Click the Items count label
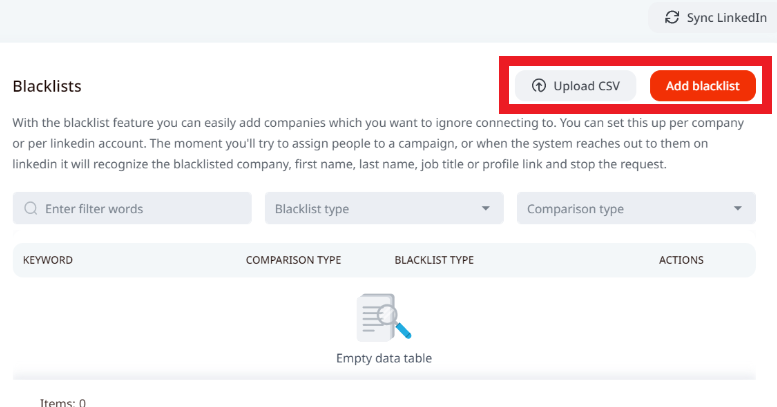 [62, 402]
